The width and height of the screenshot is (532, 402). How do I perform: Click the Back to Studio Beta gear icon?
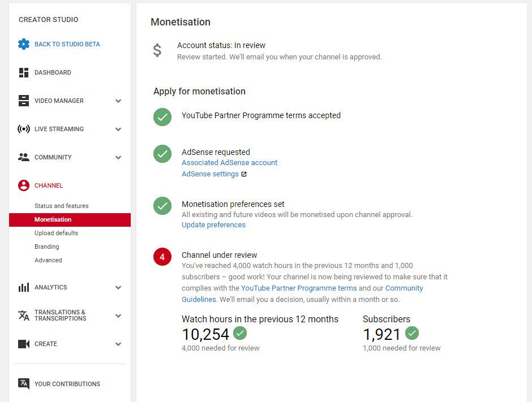[x=24, y=44]
